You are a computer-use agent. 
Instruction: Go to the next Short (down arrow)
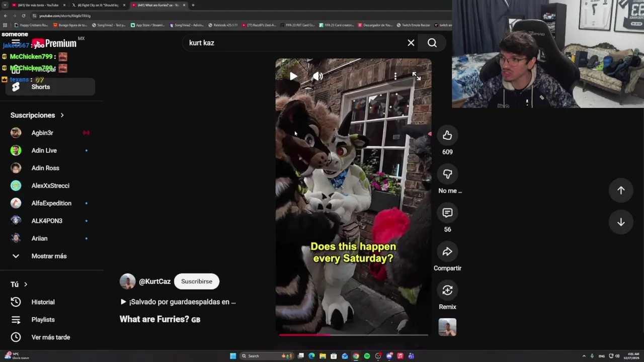coord(621,222)
